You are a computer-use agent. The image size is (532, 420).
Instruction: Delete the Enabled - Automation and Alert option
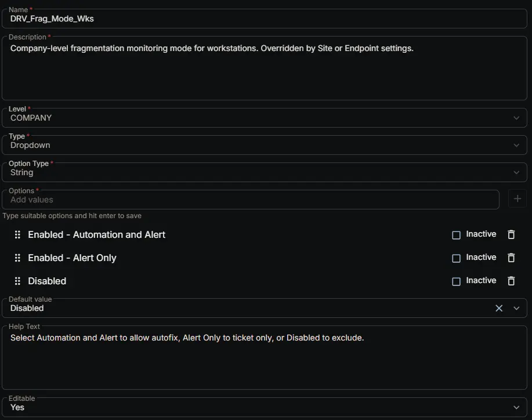511,234
